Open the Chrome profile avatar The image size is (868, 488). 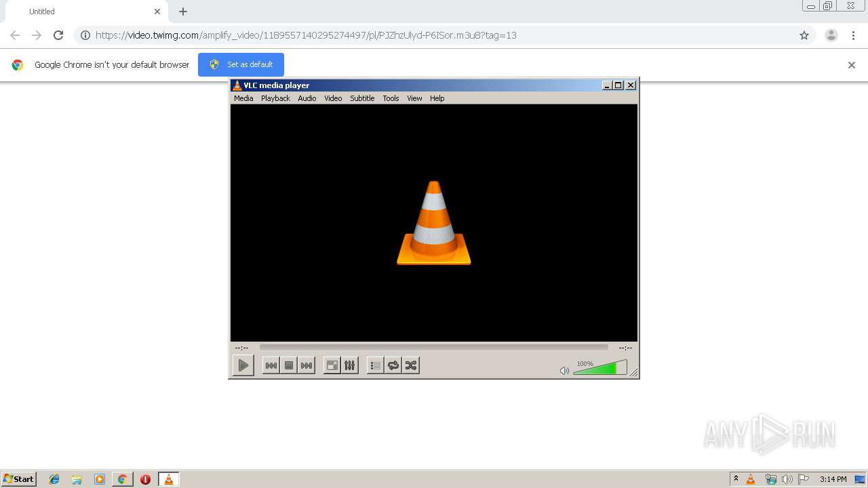pyautogui.click(x=831, y=35)
